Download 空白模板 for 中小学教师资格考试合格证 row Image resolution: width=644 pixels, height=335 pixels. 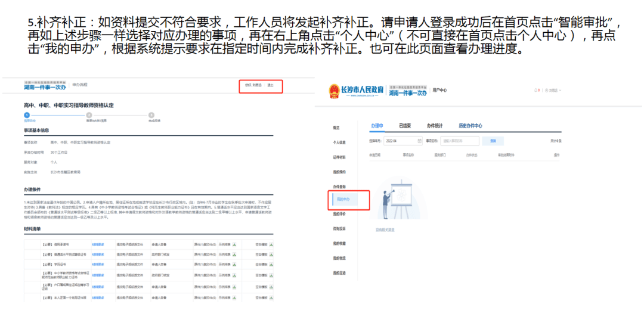click(x=271, y=275)
